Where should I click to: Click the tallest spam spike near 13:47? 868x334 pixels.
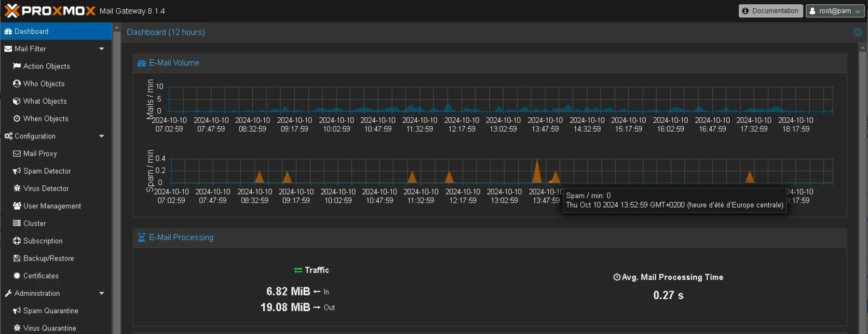point(537,171)
